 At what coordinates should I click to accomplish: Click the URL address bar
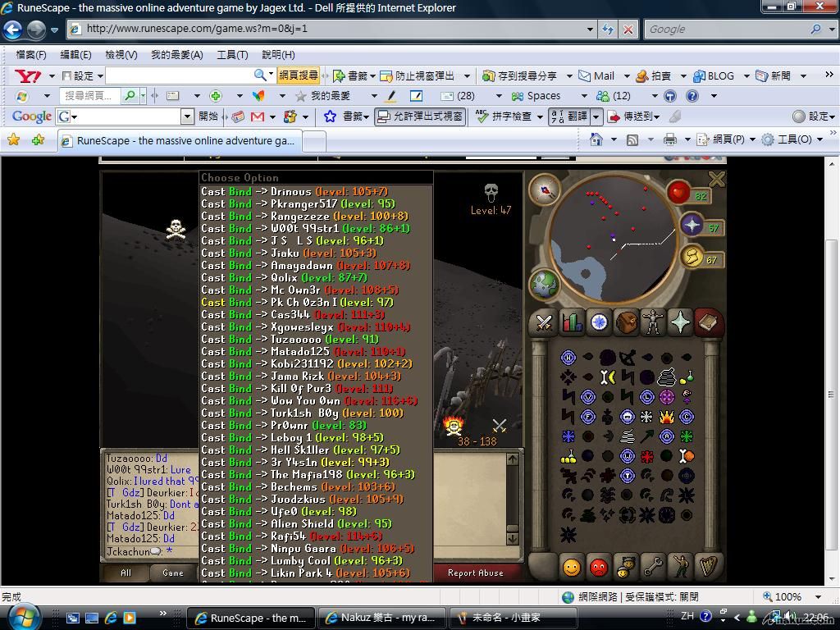pos(326,29)
